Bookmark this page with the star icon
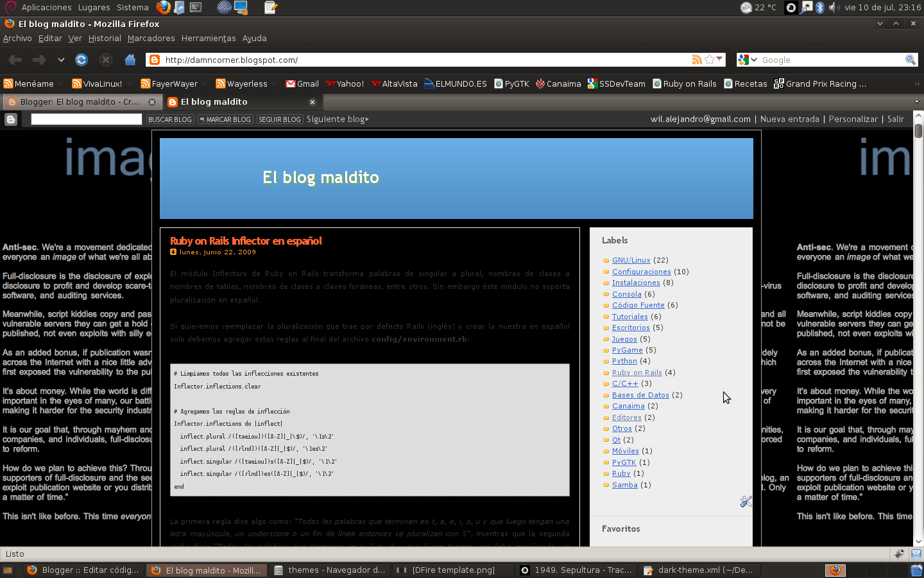The image size is (924, 578). pos(710,60)
